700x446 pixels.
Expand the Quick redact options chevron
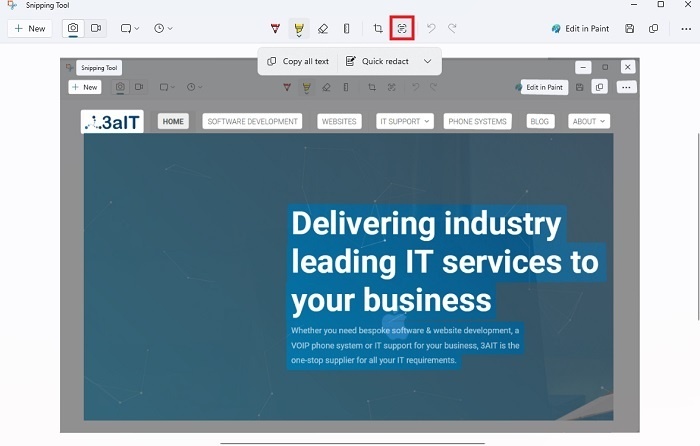tap(427, 61)
